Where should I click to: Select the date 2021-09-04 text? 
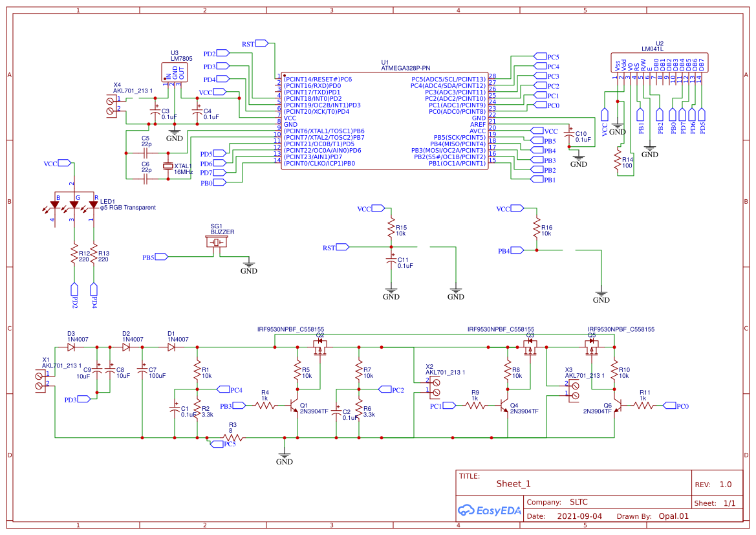point(579,516)
